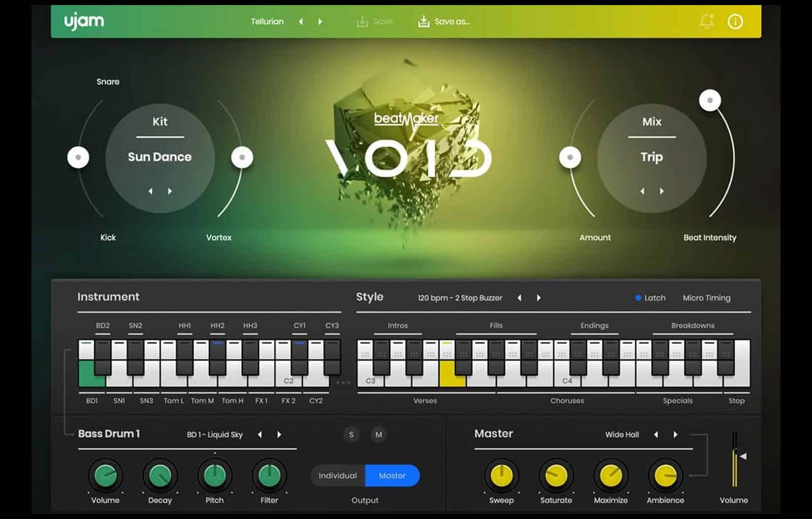Click the ujam logo
This screenshot has width=812, height=519.
[84, 22]
